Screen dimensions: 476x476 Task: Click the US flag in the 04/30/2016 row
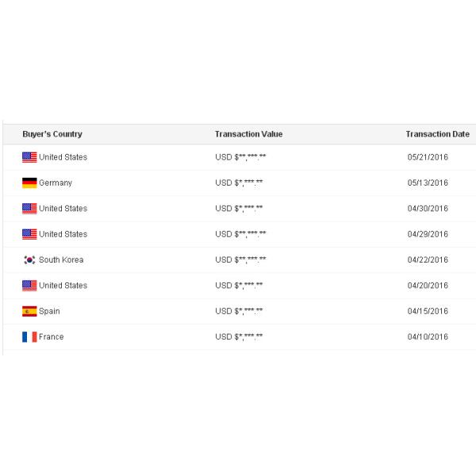29,209
